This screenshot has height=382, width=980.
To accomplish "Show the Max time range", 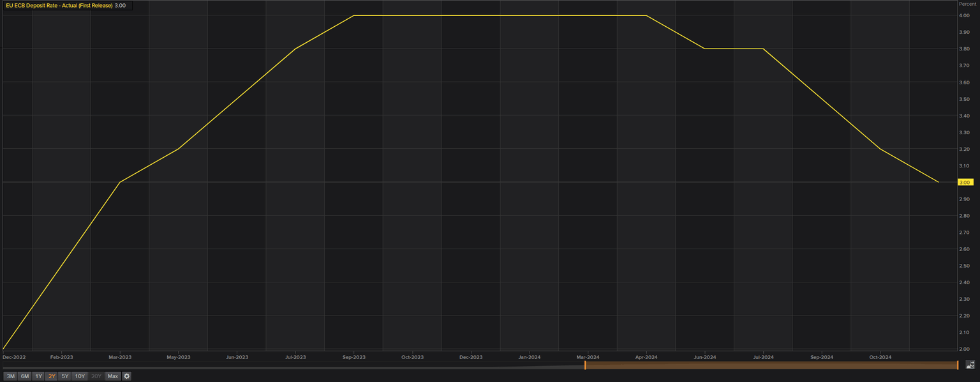I will pos(113,376).
